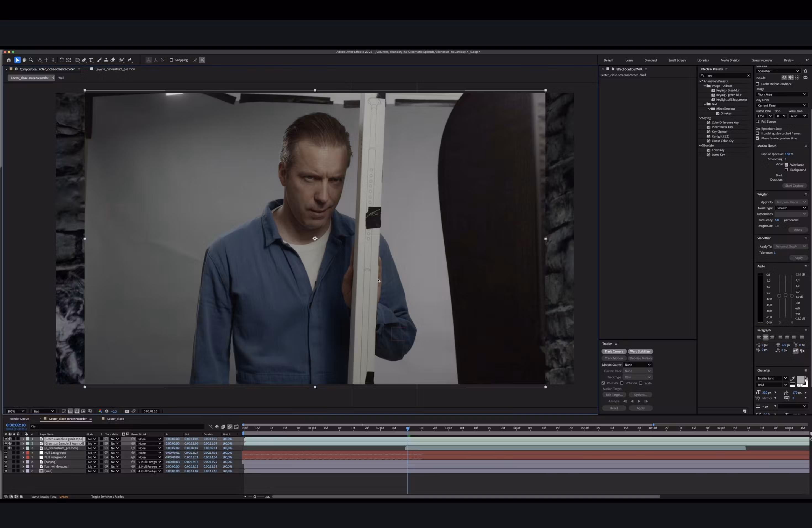This screenshot has height=528, width=812.
Task: Click the timeline zoom slider
Action: pos(255,497)
